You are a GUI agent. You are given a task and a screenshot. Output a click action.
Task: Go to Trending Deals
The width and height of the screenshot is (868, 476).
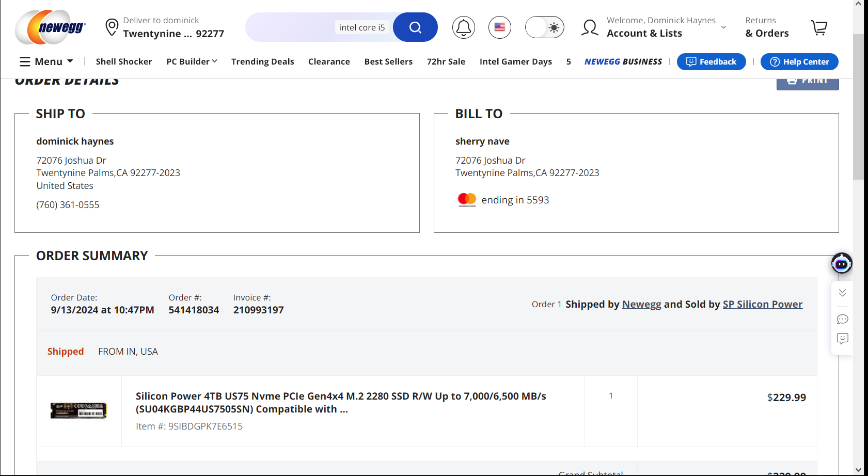262,61
